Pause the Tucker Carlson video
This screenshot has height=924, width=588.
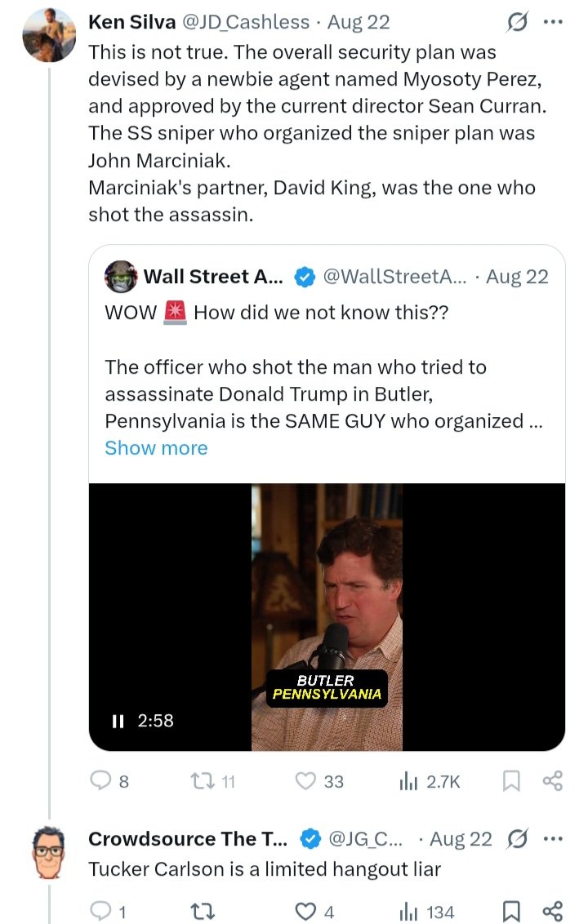[x=118, y=721]
